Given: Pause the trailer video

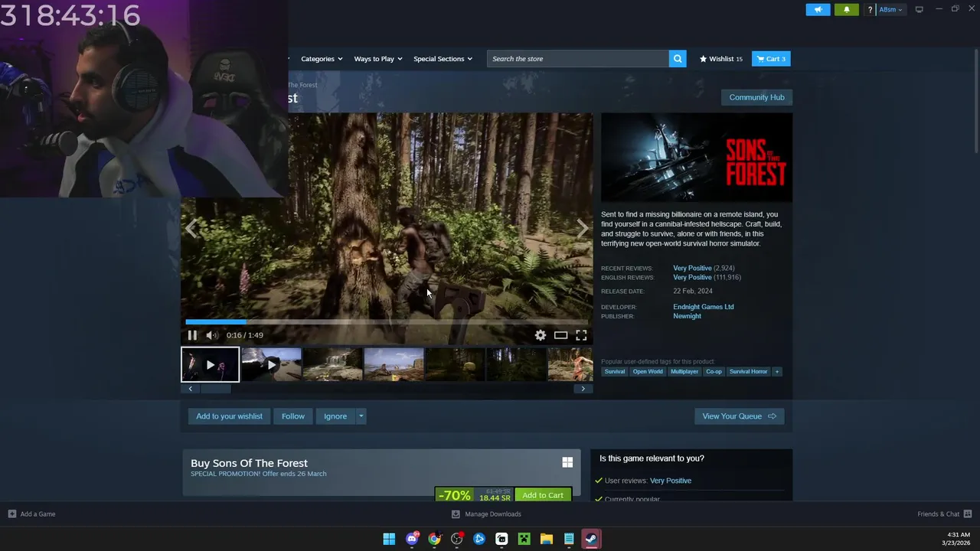Looking at the screenshot, I should click(x=192, y=335).
